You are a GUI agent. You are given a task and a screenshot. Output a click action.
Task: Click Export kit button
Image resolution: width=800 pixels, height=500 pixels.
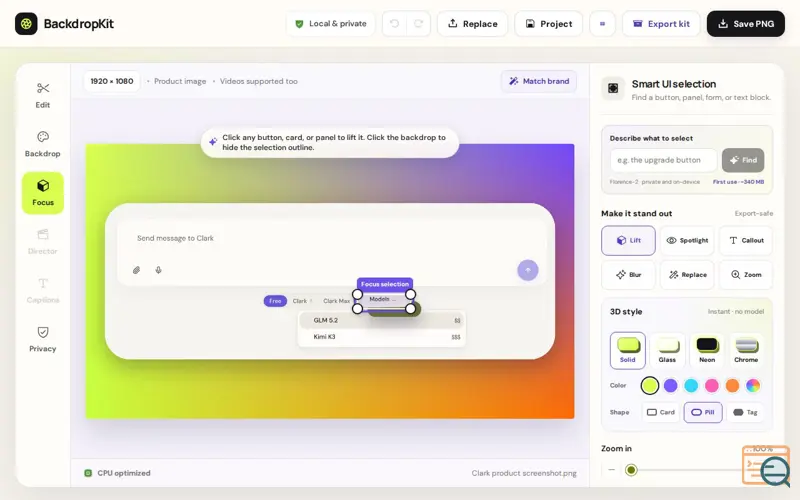tap(661, 23)
